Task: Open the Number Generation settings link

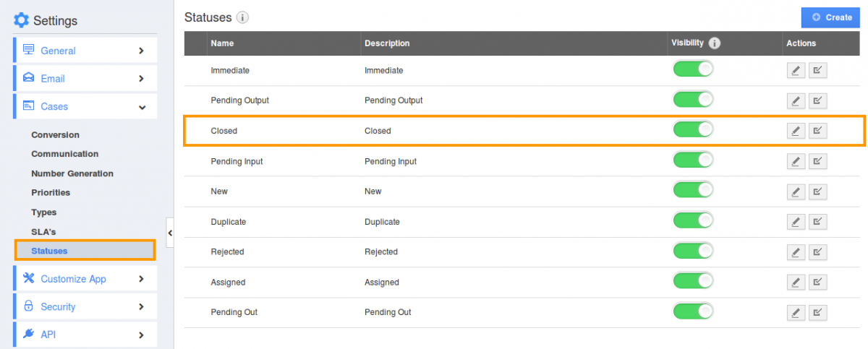Action: pyautogui.click(x=72, y=173)
